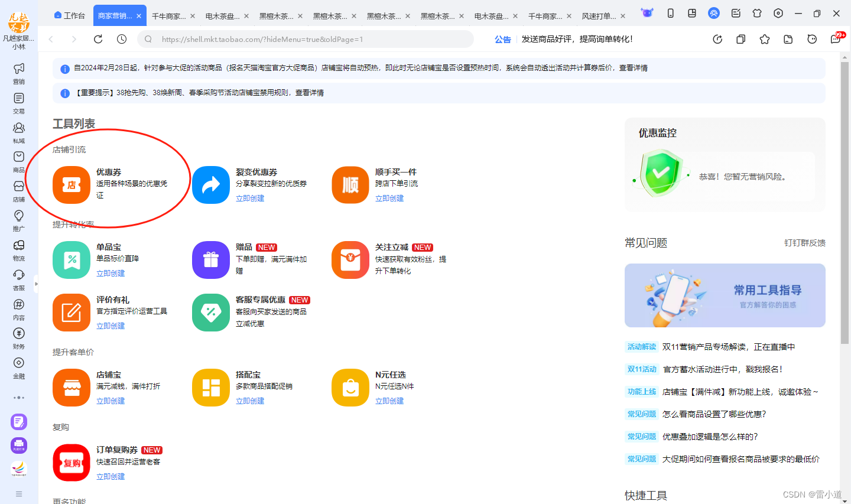
Task: Click the 搭配宝 yellow grid icon
Action: click(211, 388)
